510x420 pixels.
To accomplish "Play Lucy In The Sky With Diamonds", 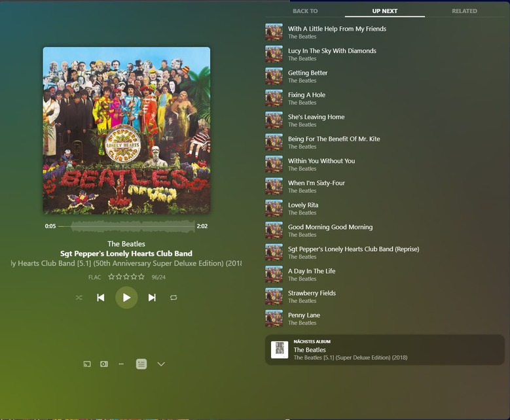I will 384,54.
